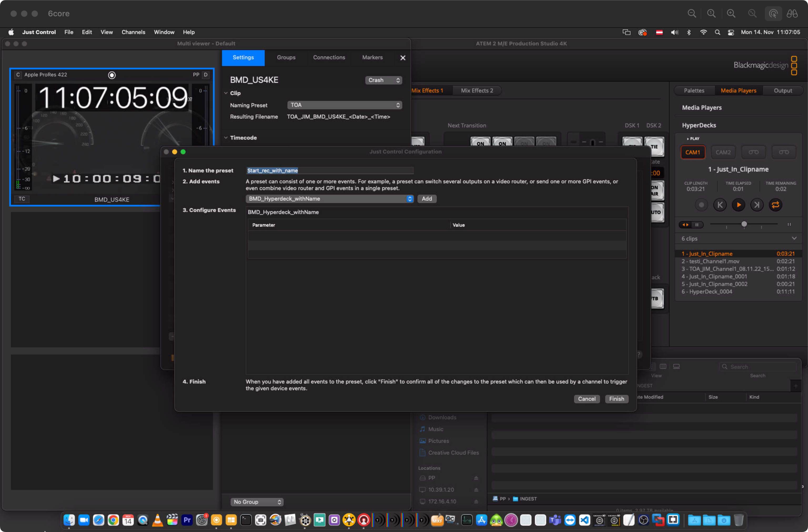Image resolution: width=808 pixels, height=532 pixels.
Task: Switch to the Mix Effects 2 tab
Action: [477, 91]
